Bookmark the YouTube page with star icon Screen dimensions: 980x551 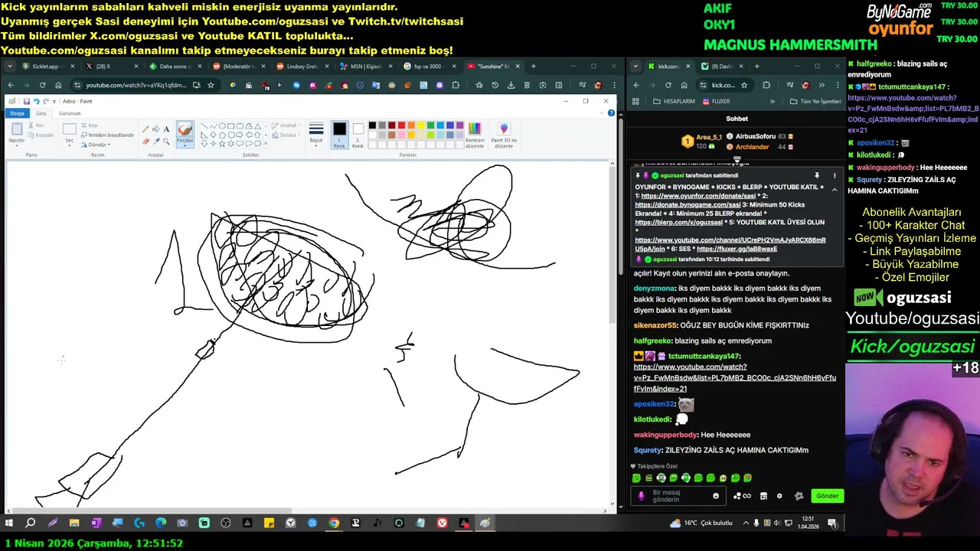point(211,85)
